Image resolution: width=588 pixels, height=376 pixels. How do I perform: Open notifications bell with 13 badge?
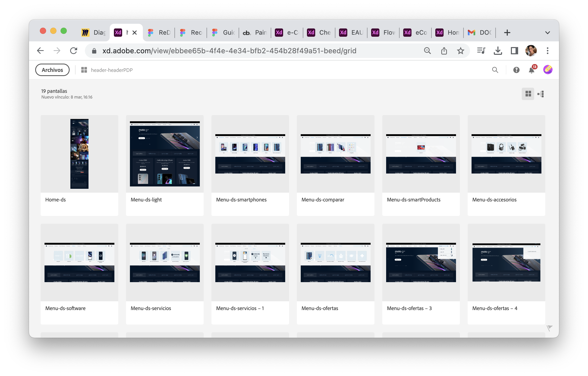coord(532,70)
